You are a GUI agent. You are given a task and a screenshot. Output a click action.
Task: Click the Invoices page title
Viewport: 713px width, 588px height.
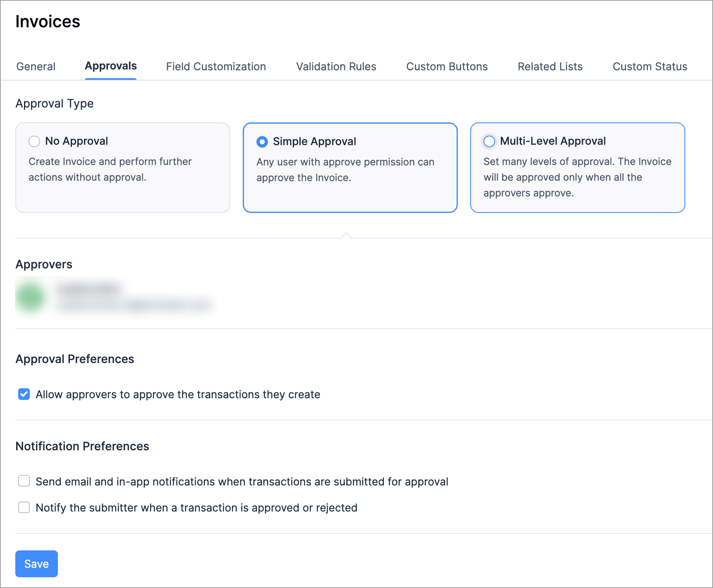tap(48, 22)
